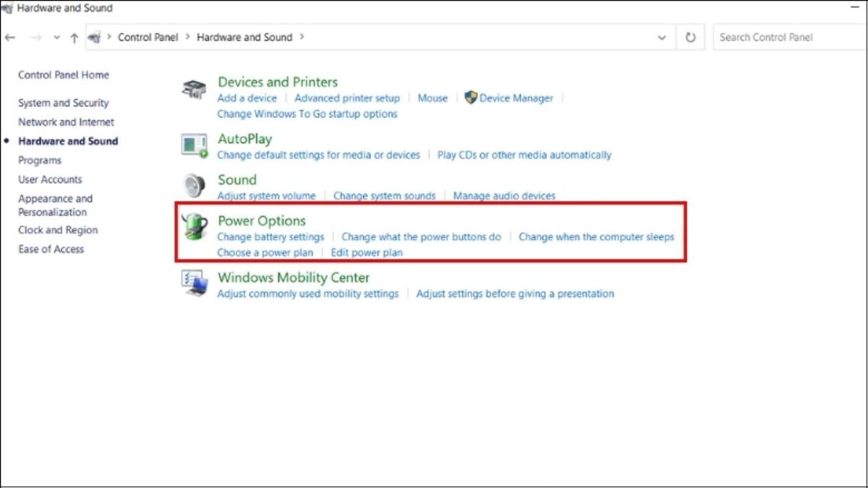The image size is (868, 488).
Task: Open the Windows Mobility Center heading
Action: [x=294, y=278]
